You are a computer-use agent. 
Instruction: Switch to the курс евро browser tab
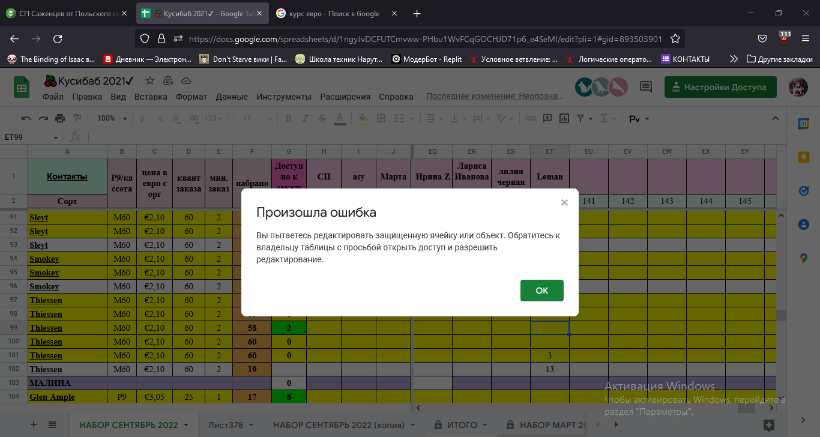pos(320,12)
